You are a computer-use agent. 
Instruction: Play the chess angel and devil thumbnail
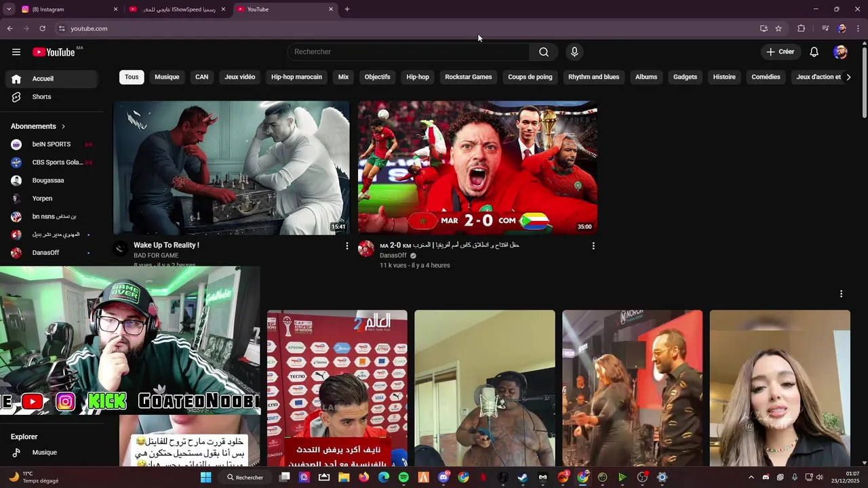point(231,168)
